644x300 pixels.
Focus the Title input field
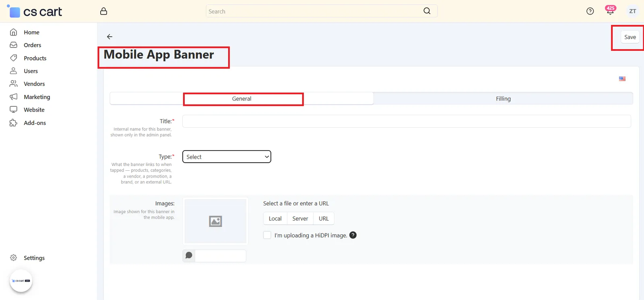click(407, 121)
